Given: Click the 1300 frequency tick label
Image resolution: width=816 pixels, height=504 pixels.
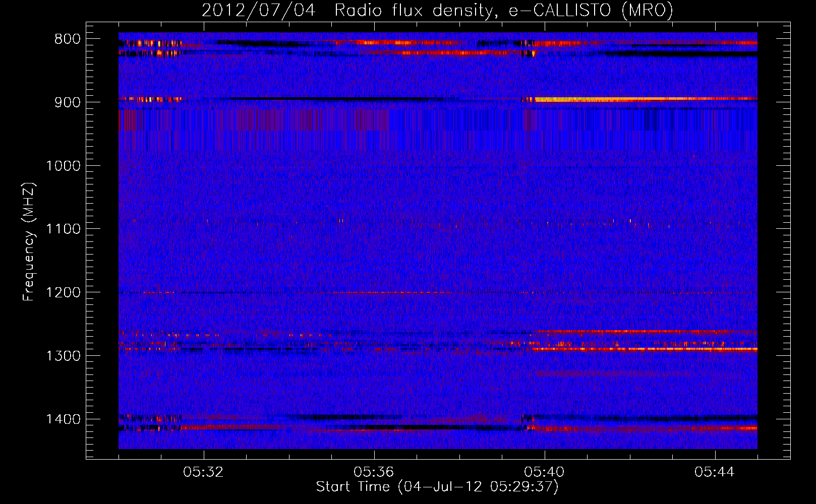Looking at the screenshot, I should point(63,356).
